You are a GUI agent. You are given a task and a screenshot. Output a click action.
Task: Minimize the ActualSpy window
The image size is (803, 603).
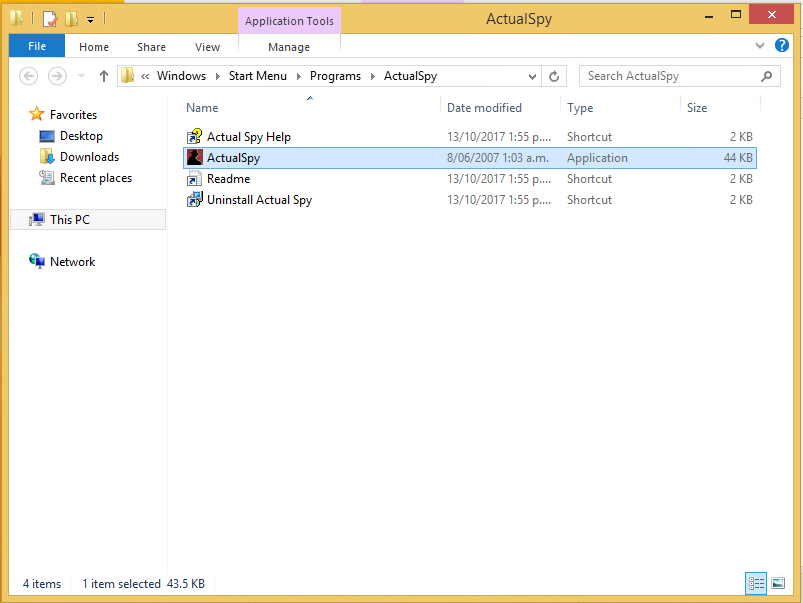709,16
